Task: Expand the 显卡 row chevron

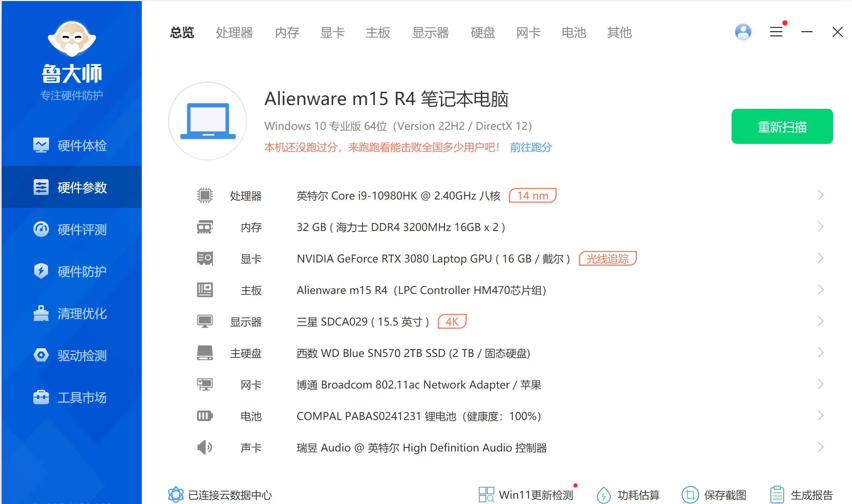Action: click(x=820, y=258)
